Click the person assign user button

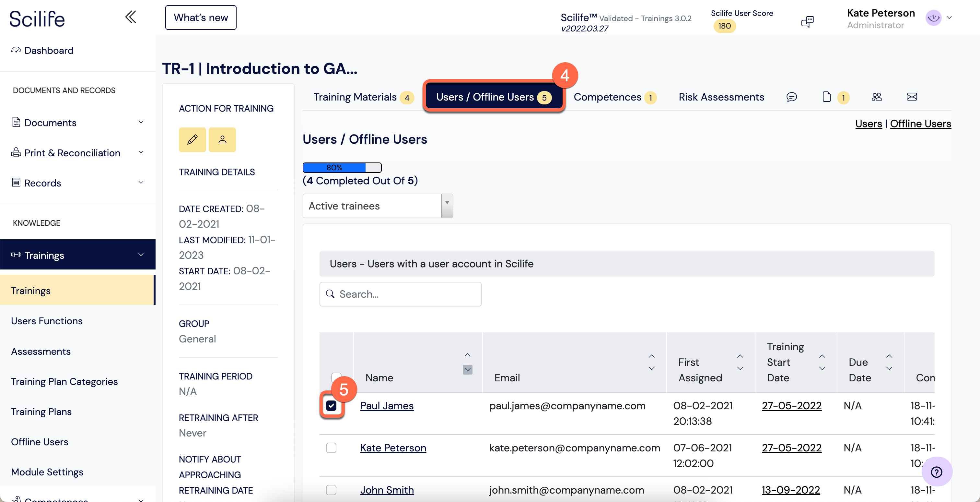click(222, 140)
